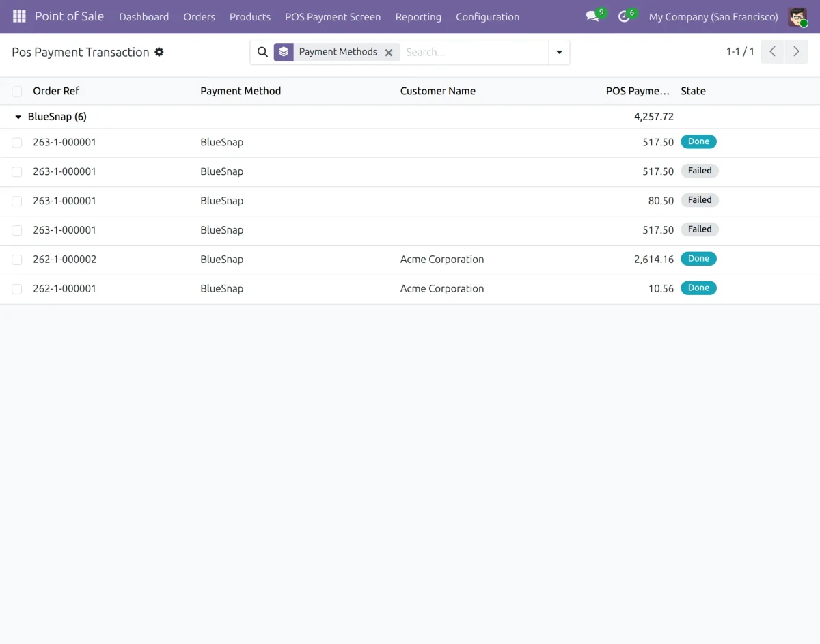Click Acme Corporation in the 262-1-000001 row
Image resolution: width=820 pixels, height=644 pixels.
(x=442, y=289)
